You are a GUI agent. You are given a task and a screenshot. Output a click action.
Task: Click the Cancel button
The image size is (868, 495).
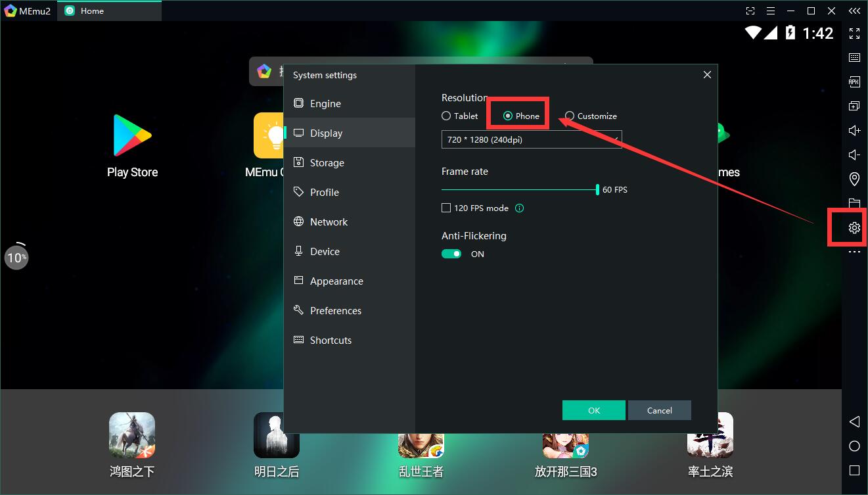point(659,410)
